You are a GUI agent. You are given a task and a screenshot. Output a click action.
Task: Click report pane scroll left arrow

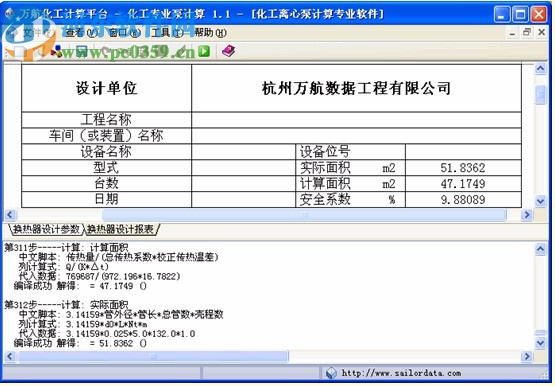click(x=10, y=214)
